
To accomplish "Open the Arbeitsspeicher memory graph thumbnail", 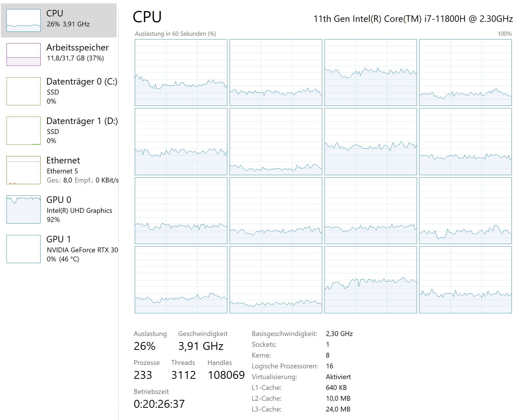I will click(24, 54).
